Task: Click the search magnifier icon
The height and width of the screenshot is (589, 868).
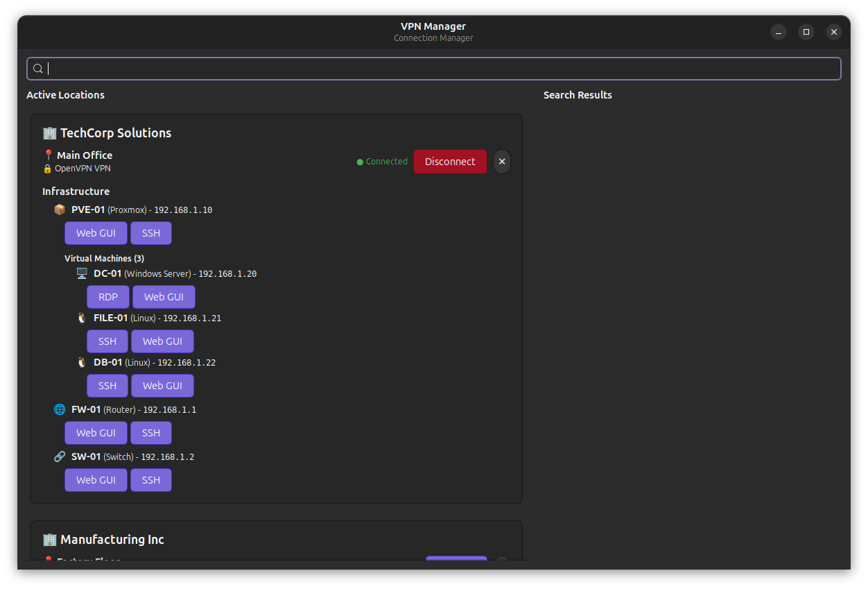Action: point(38,69)
